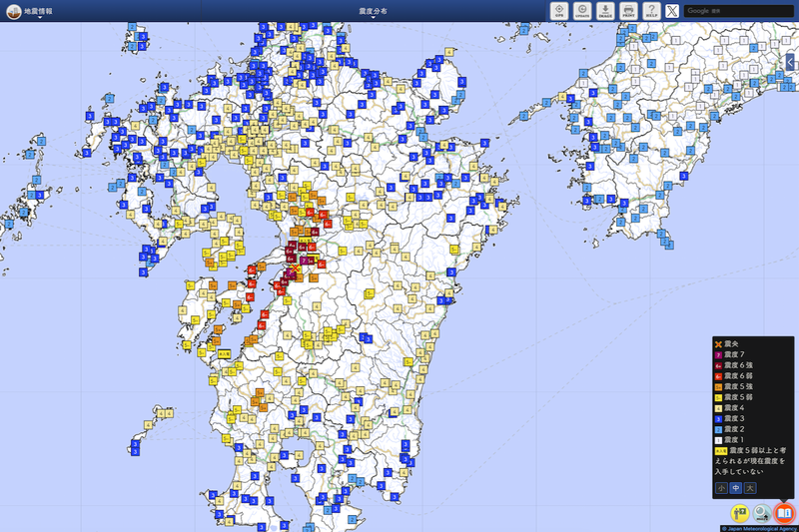Expand the 震度分布 dropdown menu
Screen dimensions: 799x532
coord(373,11)
